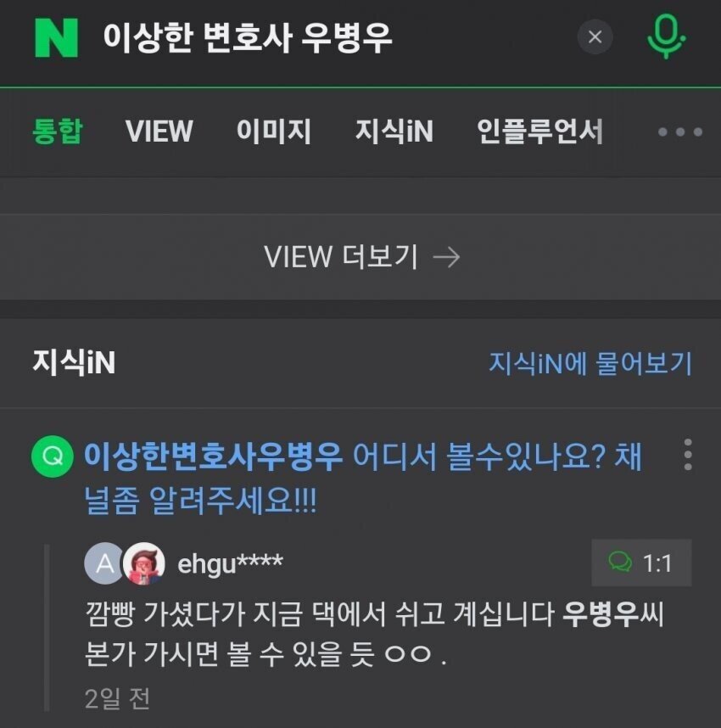
Task: Select the 통합 tab
Action: (x=58, y=132)
